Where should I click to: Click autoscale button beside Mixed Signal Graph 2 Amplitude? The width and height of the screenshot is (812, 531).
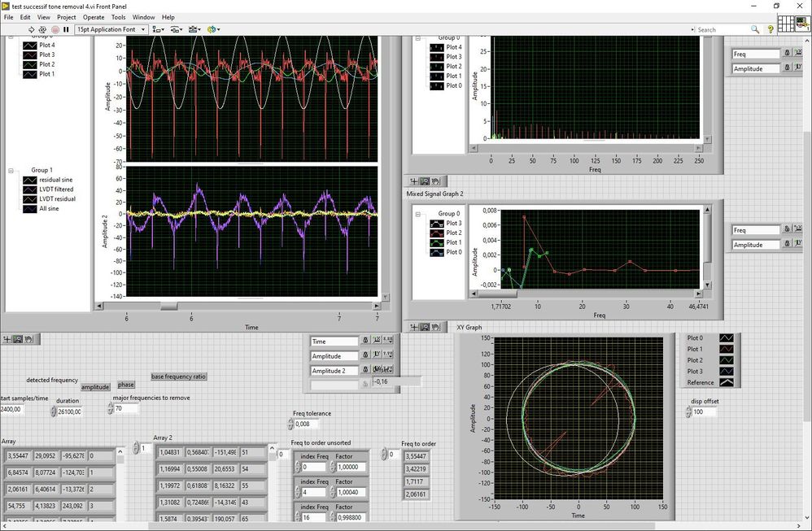798,244
